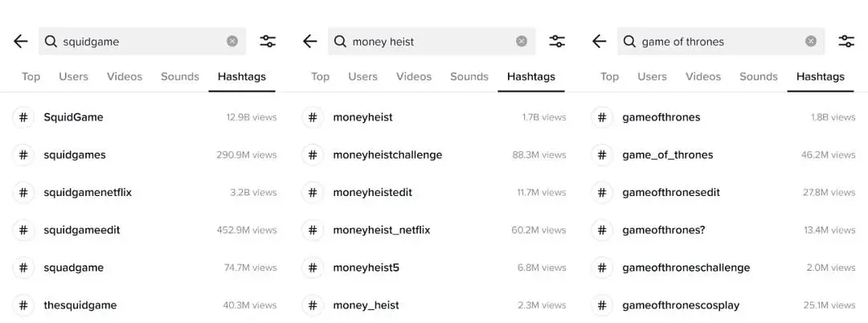Open the gameofthroneschallenge hashtag result
The width and height of the screenshot is (868, 323).
[723, 268]
